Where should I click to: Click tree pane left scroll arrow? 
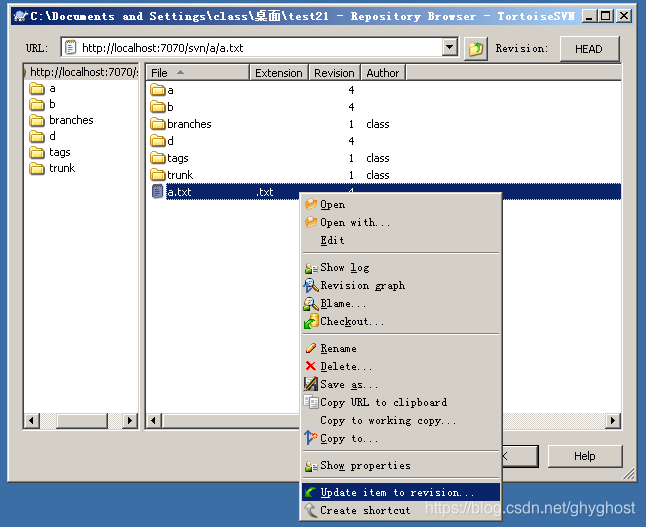point(32,421)
